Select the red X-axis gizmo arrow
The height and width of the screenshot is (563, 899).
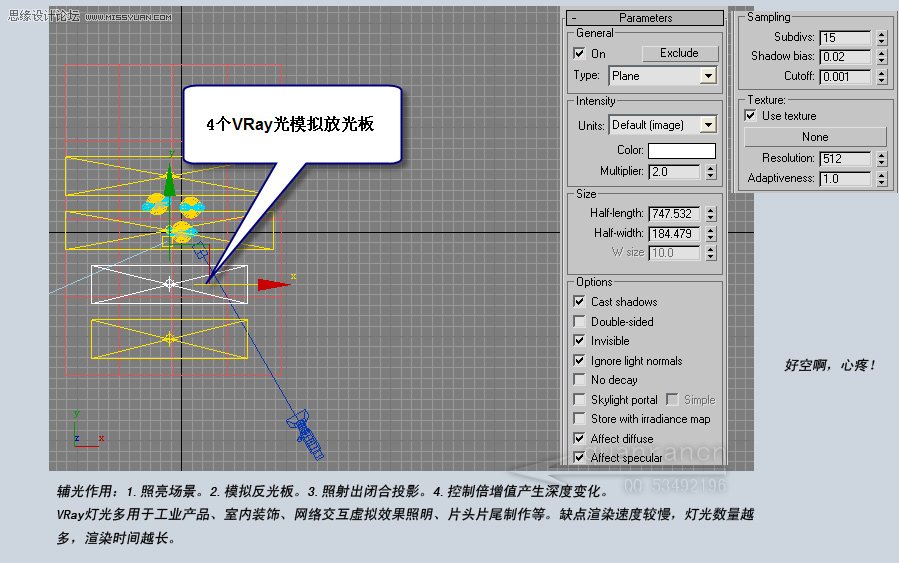pyautogui.click(x=273, y=284)
